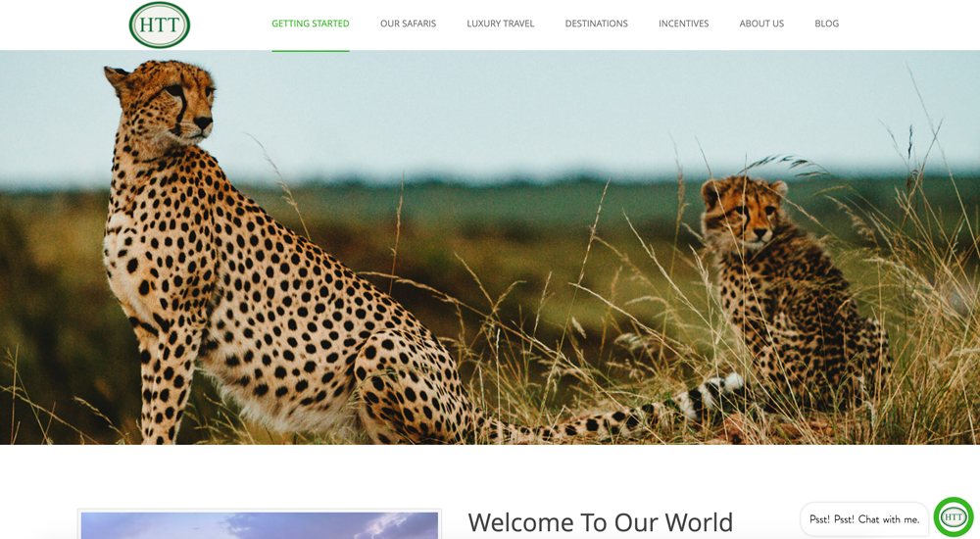Select the adult cheetah in the banner

point(281,263)
